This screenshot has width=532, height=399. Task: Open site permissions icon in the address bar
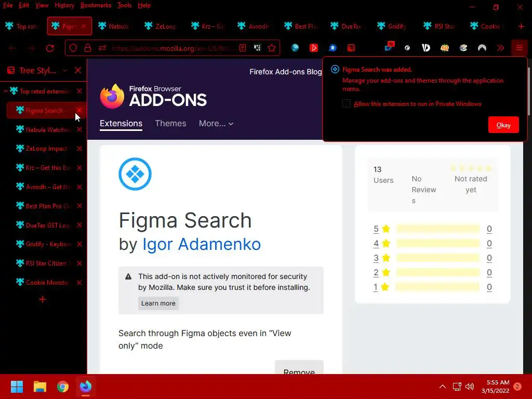[x=102, y=48]
